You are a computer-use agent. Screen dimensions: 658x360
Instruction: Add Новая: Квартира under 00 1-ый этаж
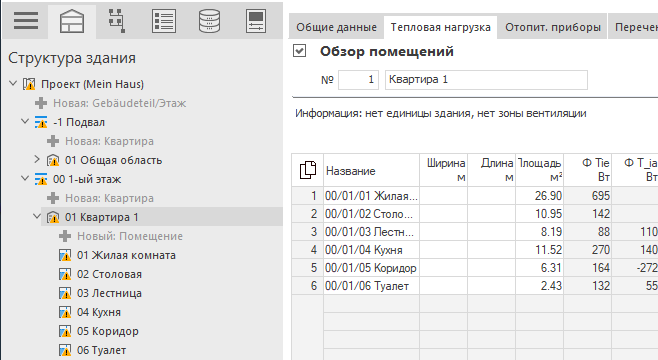coord(109,198)
